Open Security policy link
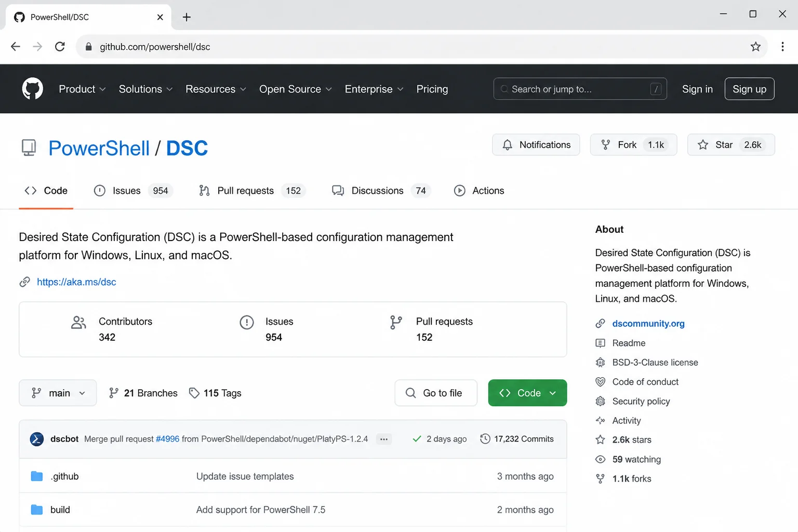The image size is (798, 532). [x=641, y=402]
